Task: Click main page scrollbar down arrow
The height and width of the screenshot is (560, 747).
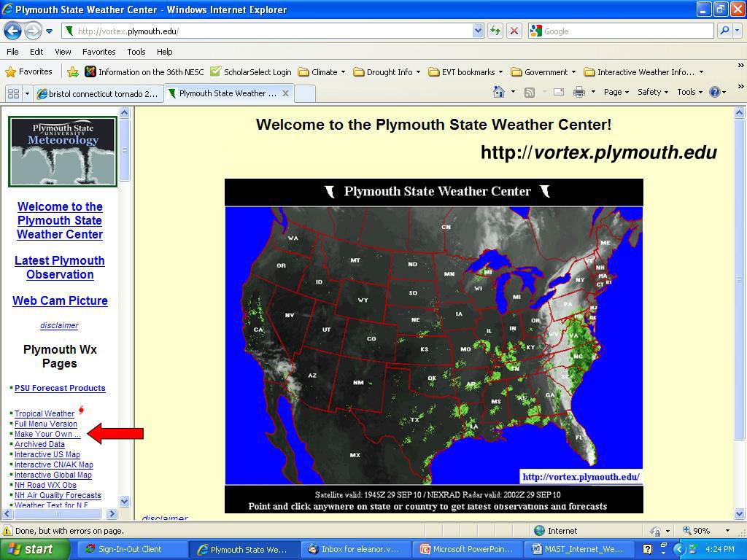Action: pyautogui.click(x=740, y=514)
